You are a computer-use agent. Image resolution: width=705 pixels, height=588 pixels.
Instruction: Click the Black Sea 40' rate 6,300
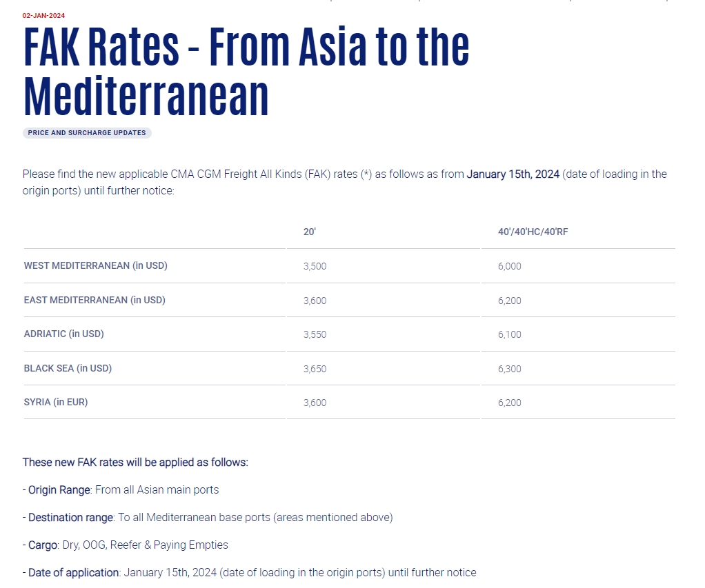point(509,369)
